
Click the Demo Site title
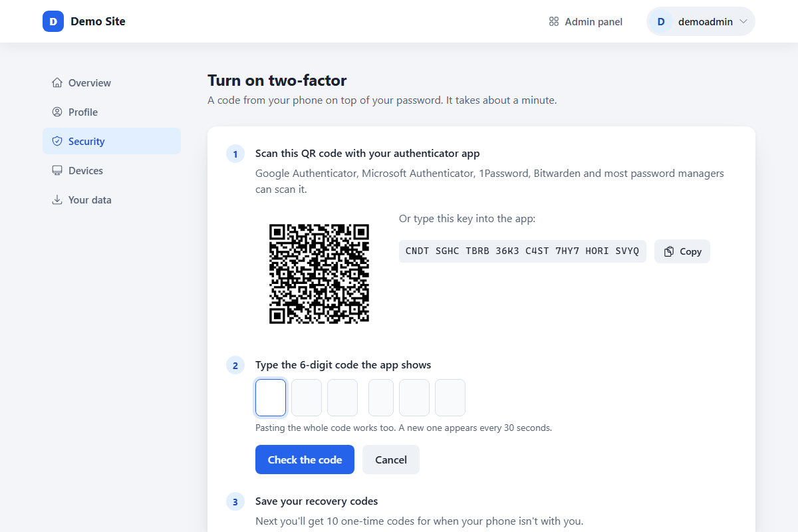(x=98, y=21)
